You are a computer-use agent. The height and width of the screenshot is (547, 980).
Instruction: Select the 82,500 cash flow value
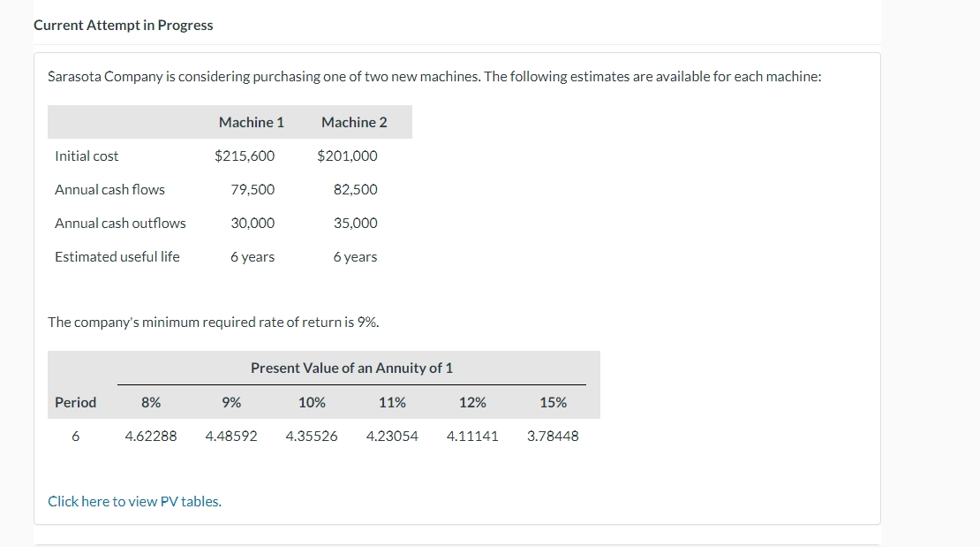[355, 190]
